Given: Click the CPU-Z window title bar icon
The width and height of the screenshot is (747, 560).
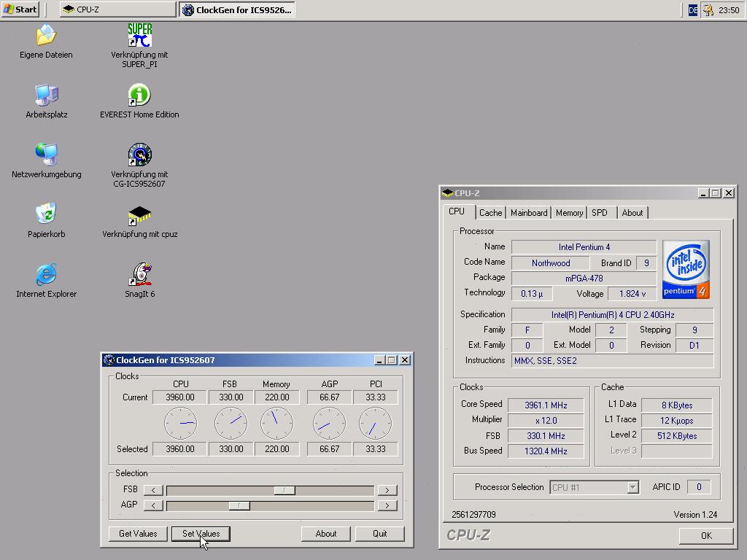Looking at the screenshot, I should tap(447, 192).
